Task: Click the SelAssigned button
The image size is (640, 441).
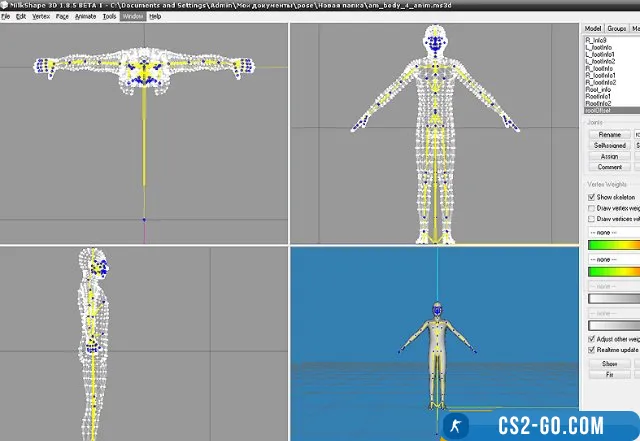Action: 609,145
